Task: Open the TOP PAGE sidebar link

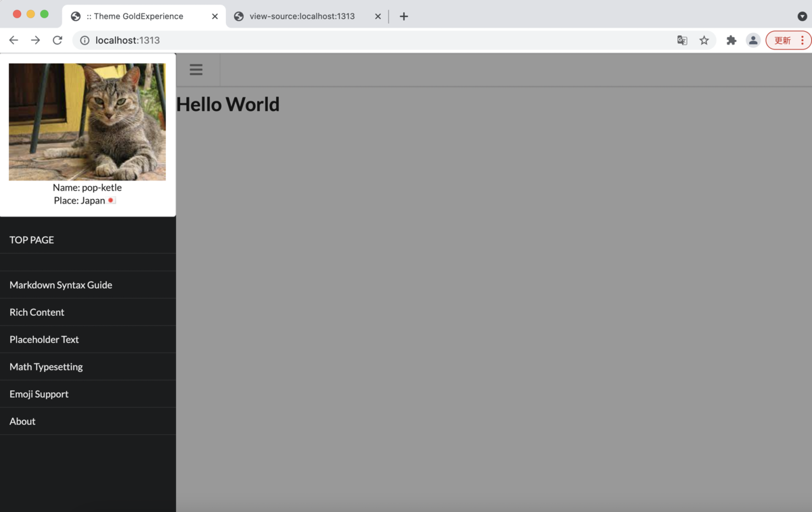Action: point(88,240)
